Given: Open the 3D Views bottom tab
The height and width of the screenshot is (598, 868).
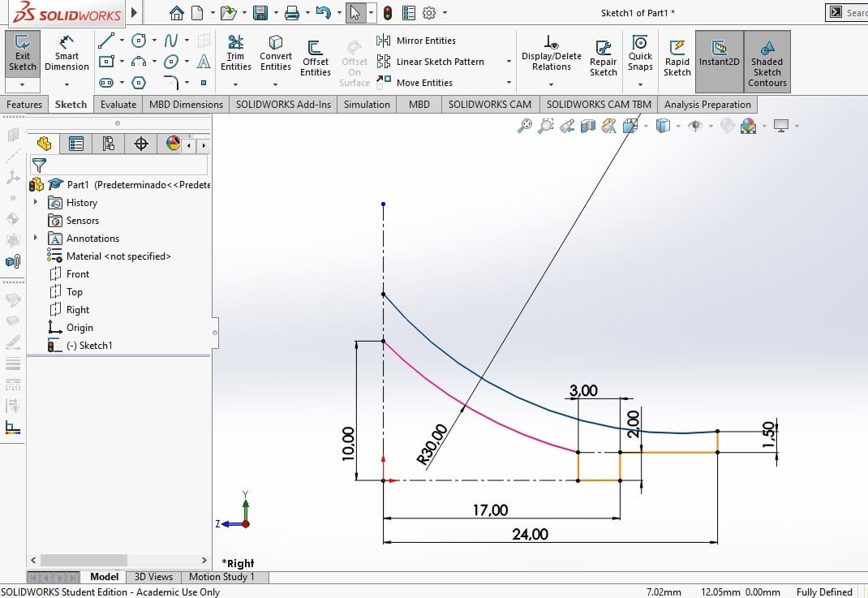Looking at the screenshot, I should (x=153, y=576).
